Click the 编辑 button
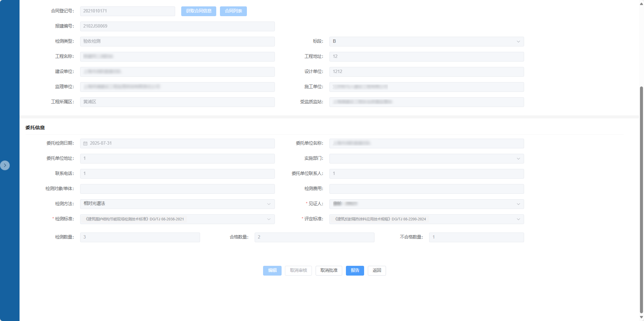This screenshot has height=321, width=644. click(x=272, y=271)
